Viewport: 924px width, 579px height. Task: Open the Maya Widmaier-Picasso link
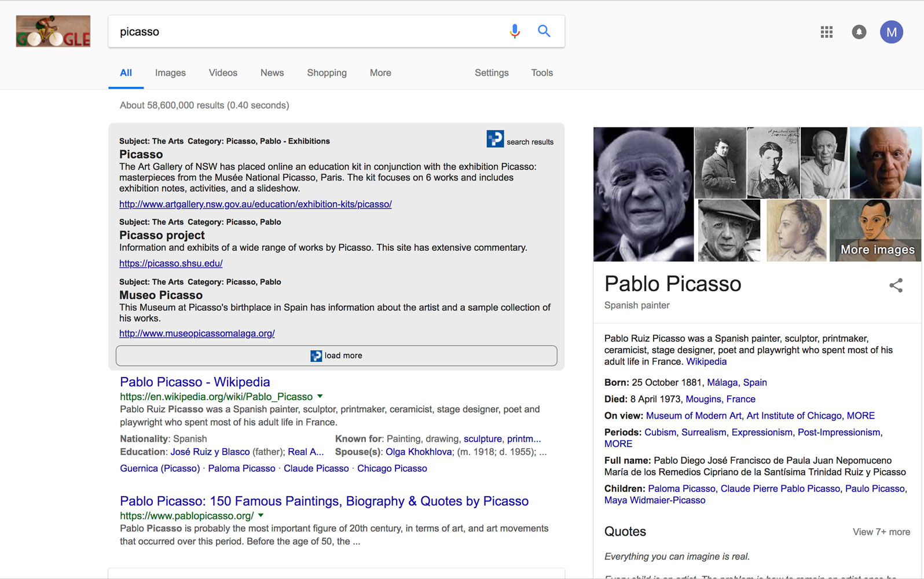(655, 500)
